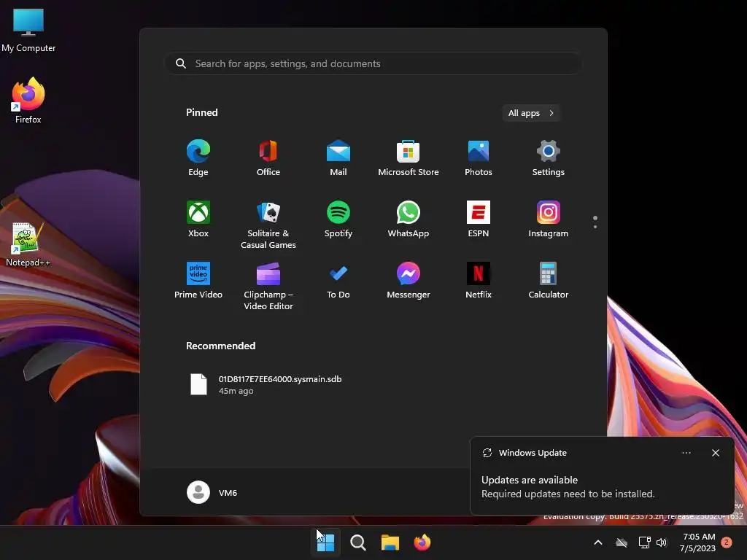The width and height of the screenshot is (747, 560).
Task: Open the Mail app
Action: click(x=338, y=158)
